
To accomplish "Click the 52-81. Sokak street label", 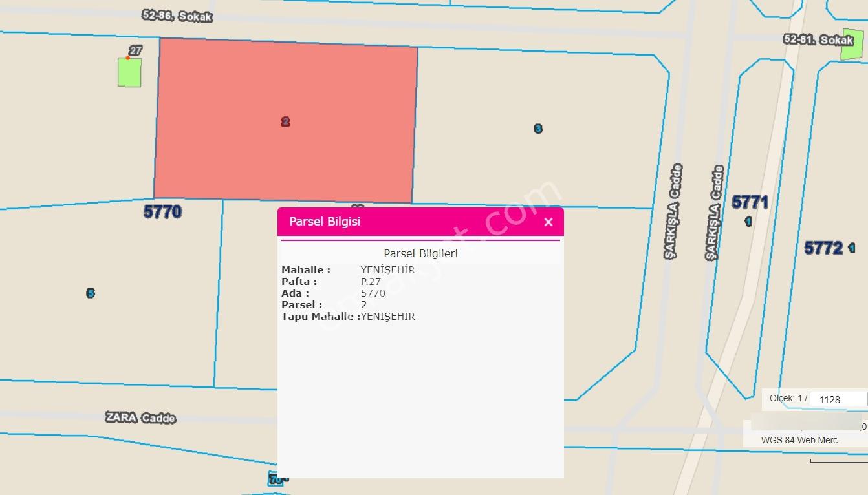I will pyautogui.click(x=818, y=39).
